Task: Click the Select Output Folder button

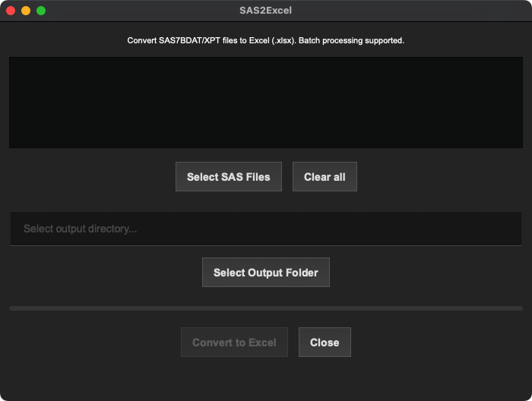Action: pyautogui.click(x=266, y=272)
